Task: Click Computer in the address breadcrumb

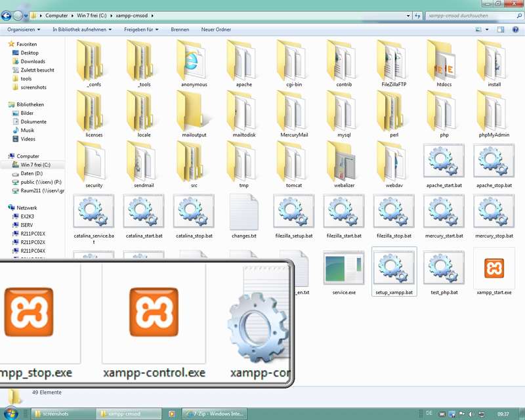Action: click(56, 15)
